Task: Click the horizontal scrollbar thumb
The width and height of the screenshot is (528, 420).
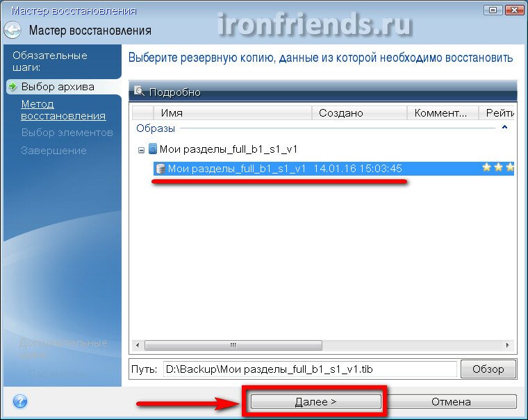Action: pos(233,345)
